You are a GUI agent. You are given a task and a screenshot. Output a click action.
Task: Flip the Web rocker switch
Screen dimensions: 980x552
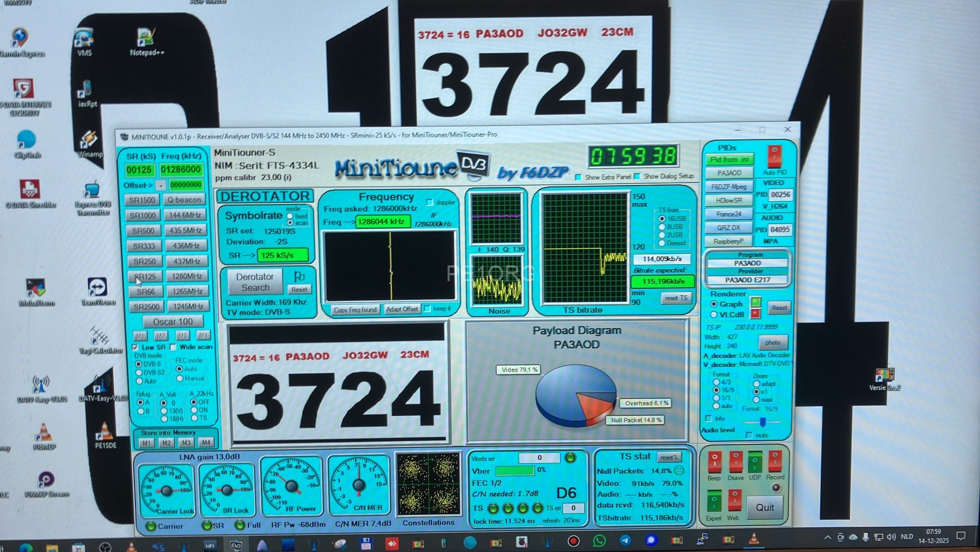tap(734, 500)
